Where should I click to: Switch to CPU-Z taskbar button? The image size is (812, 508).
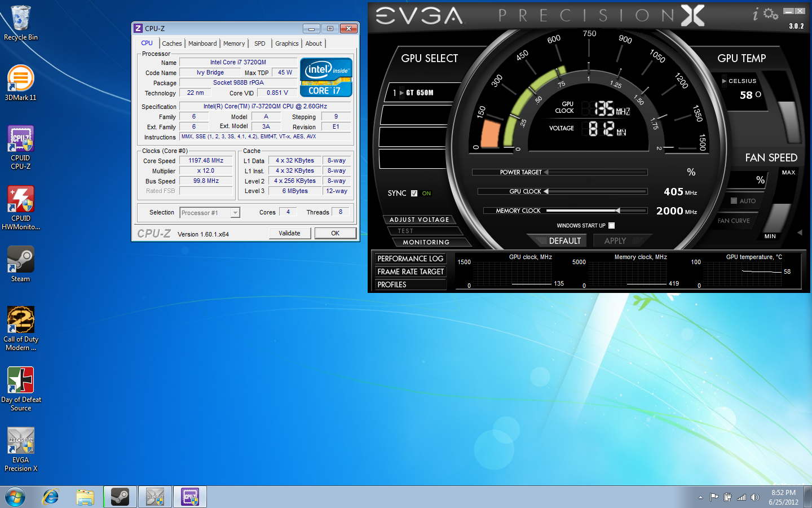[190, 497]
